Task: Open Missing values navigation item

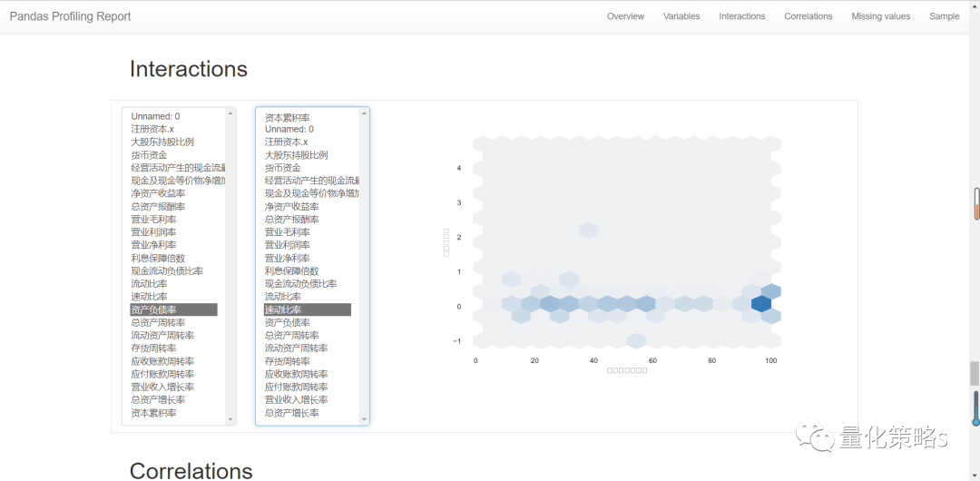Action: (x=880, y=16)
